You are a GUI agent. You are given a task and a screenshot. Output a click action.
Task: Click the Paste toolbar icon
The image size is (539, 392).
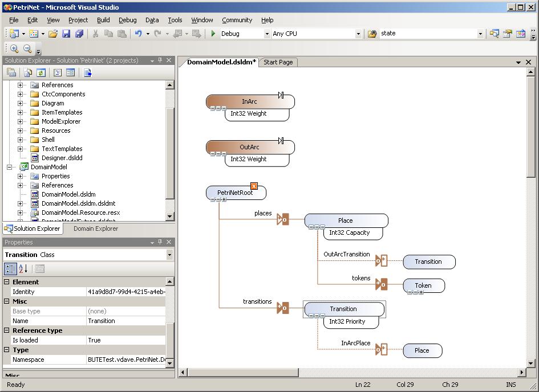pyautogui.click(x=121, y=34)
